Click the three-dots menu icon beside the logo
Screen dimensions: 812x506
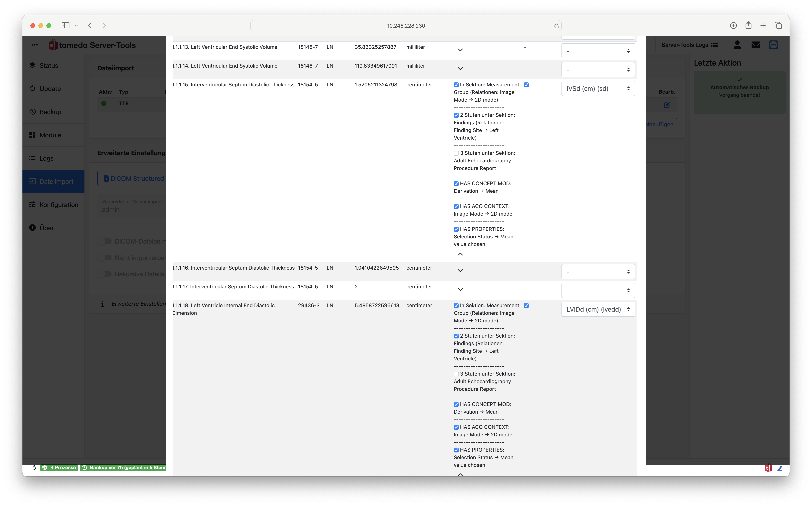(34, 45)
